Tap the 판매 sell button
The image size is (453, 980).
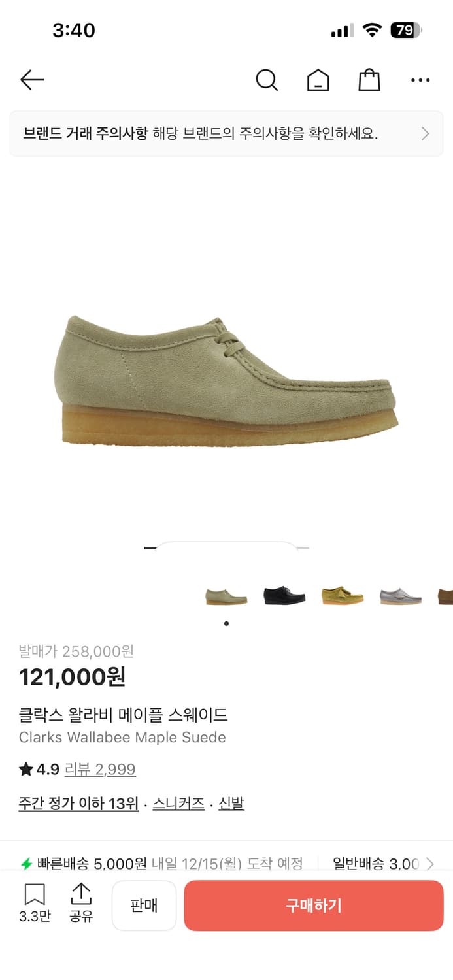144,906
